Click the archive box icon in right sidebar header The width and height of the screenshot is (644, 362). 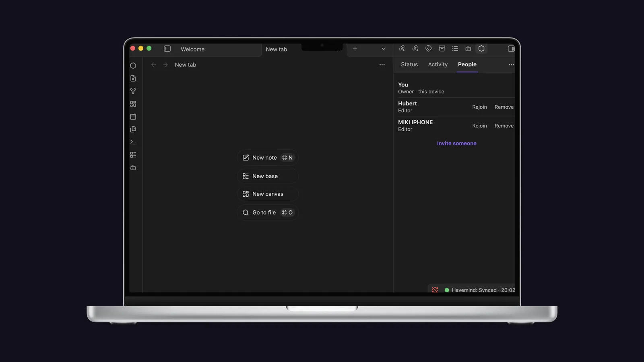coord(442,49)
